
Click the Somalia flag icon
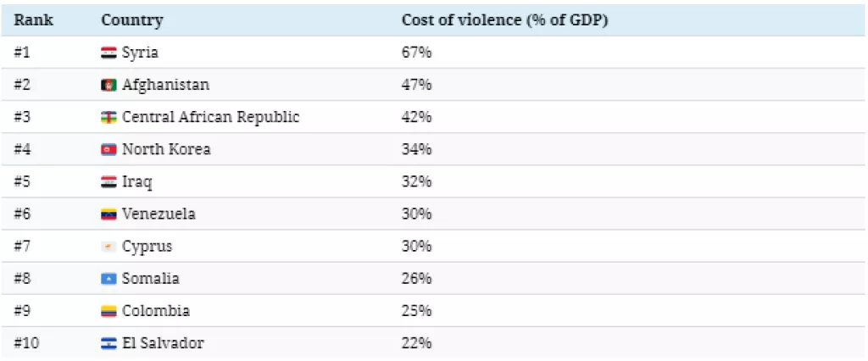(x=108, y=279)
